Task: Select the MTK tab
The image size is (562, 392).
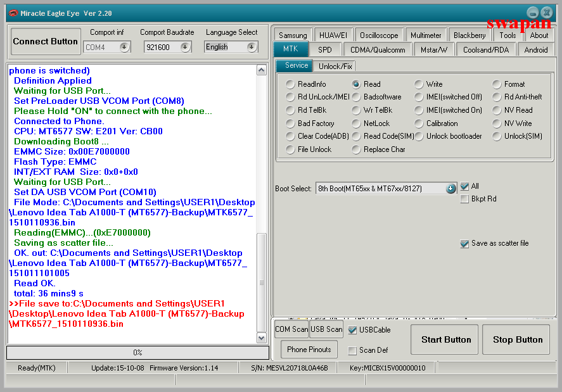Action: [290, 49]
